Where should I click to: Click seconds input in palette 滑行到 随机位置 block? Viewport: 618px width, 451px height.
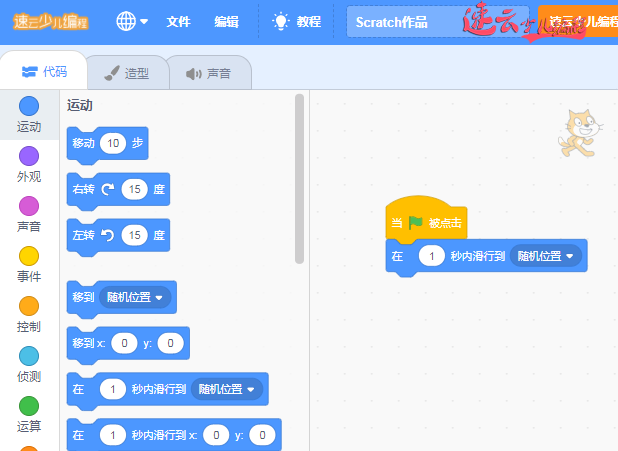coord(113,390)
